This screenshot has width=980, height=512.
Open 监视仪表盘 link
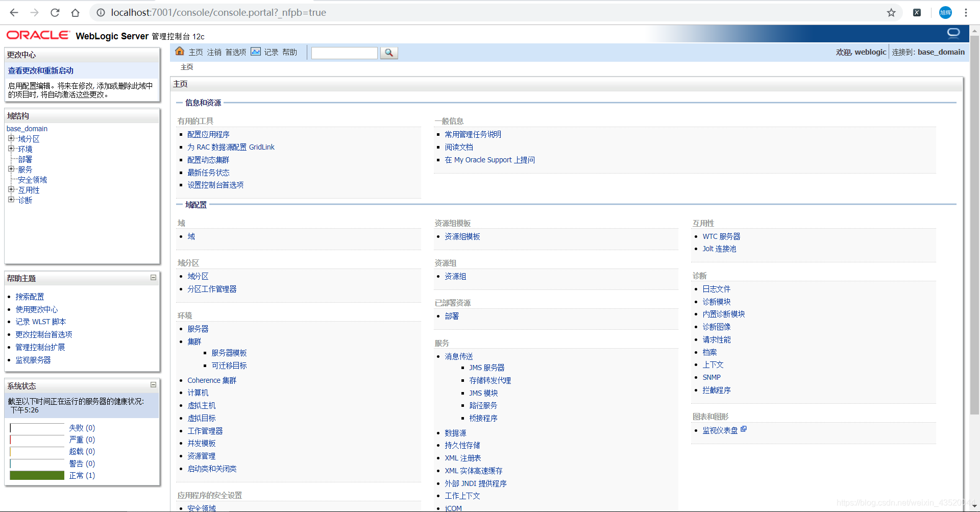pos(720,430)
